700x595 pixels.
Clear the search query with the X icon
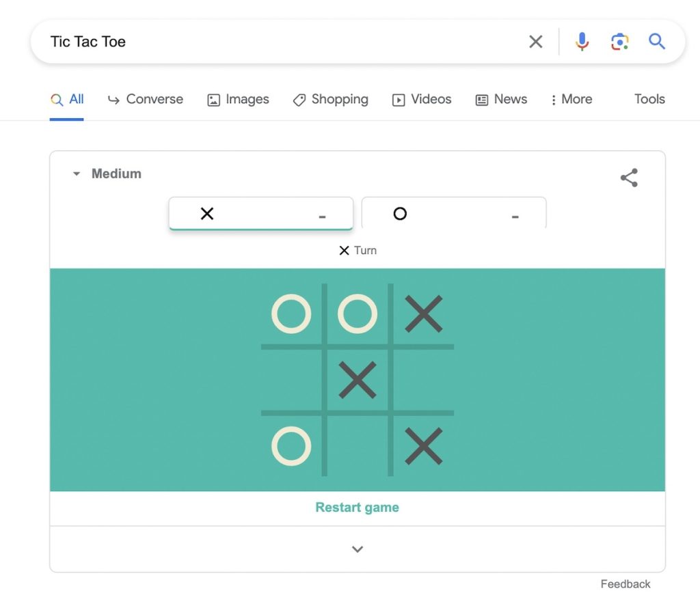536,42
